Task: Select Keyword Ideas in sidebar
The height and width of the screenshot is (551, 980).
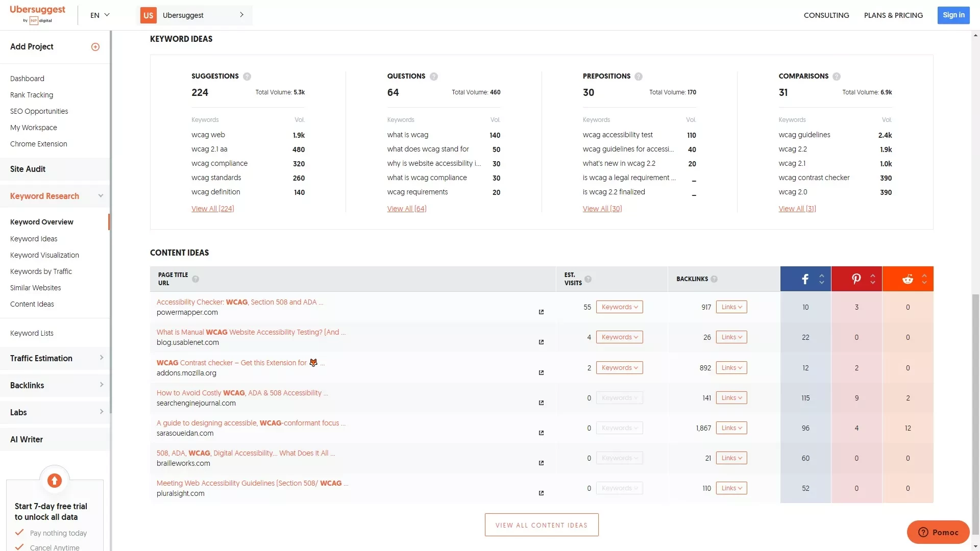Action: (x=34, y=239)
